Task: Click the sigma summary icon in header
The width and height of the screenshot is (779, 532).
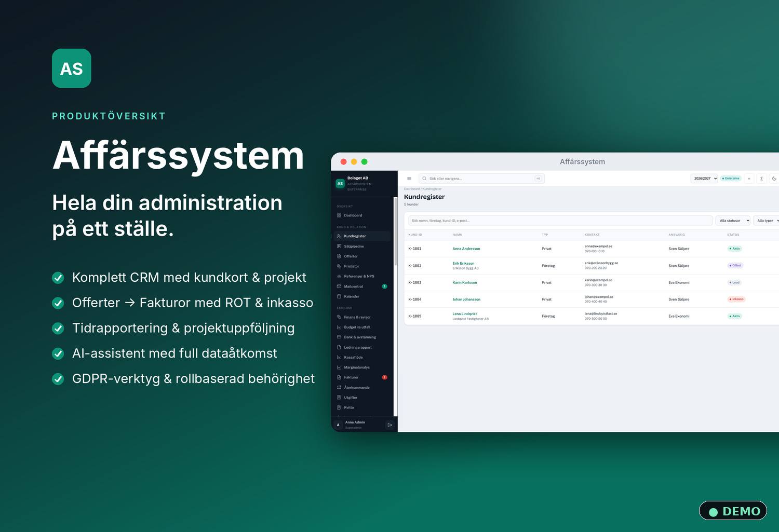Action: (762, 179)
